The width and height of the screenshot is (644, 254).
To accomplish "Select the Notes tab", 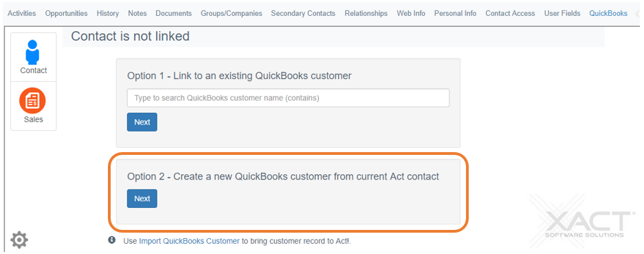I will pyautogui.click(x=137, y=13).
